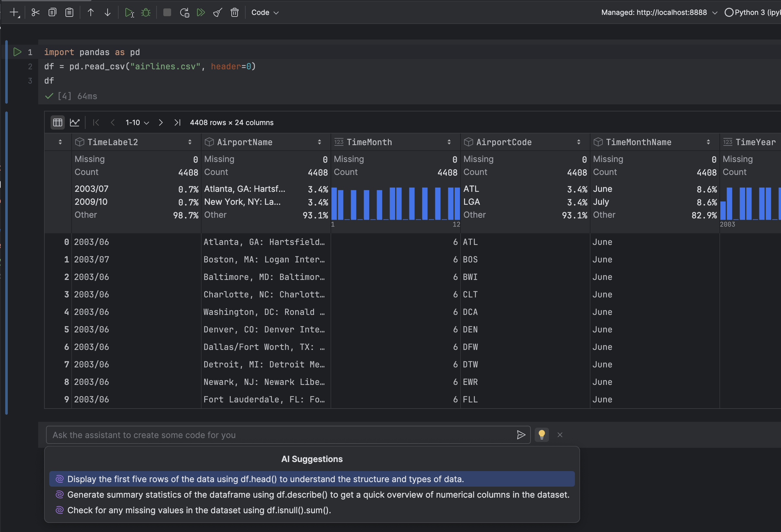Select the df.head() AI suggestion
The width and height of the screenshot is (781, 532).
pyautogui.click(x=265, y=479)
